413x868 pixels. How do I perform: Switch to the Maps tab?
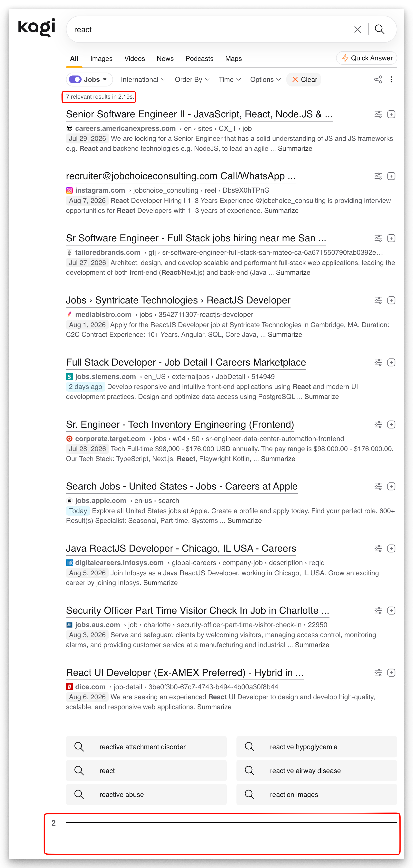click(x=234, y=59)
